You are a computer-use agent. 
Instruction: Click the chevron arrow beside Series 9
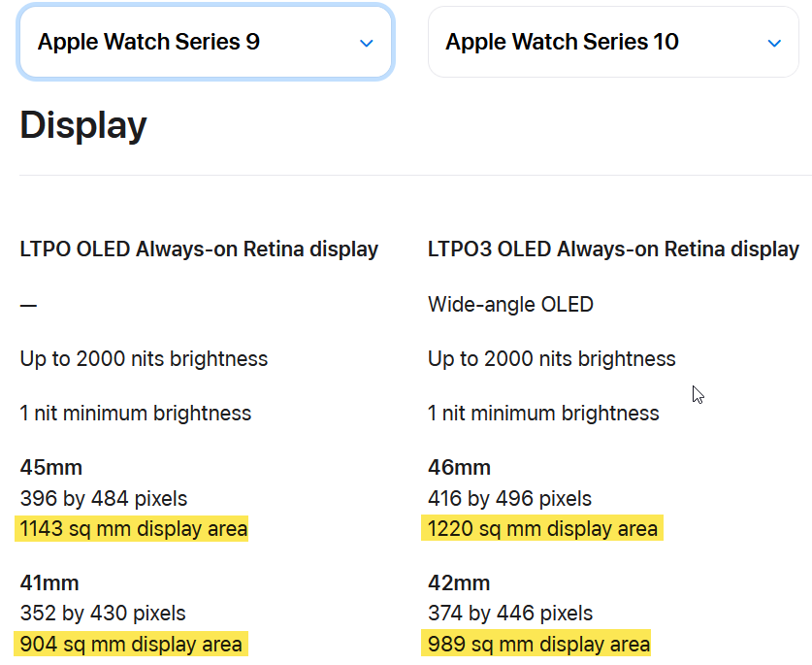(366, 43)
